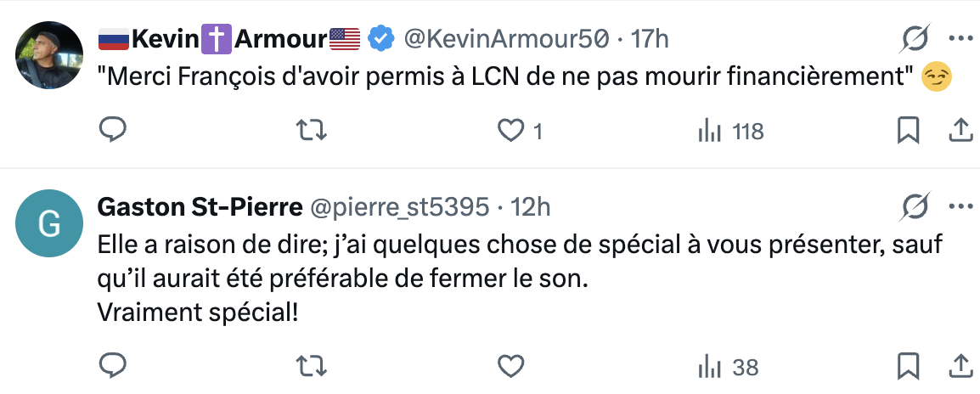Image resolution: width=980 pixels, height=394 pixels.
Task: Open the @KevinArmour50 handle link
Action: 506,38
